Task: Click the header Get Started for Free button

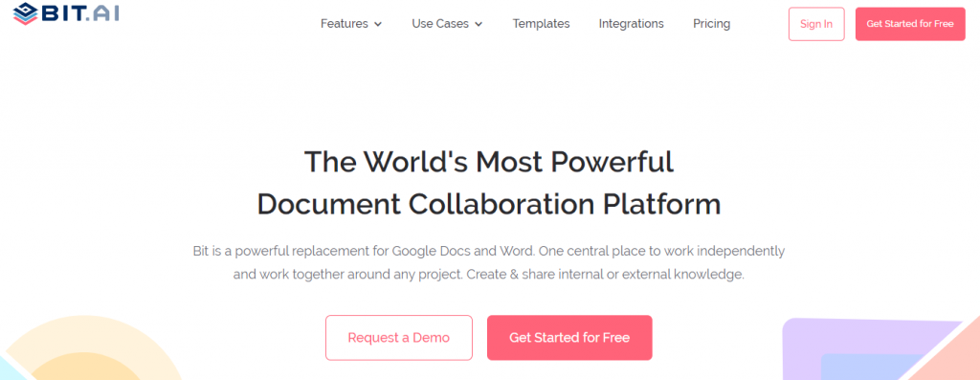Action: pyautogui.click(x=910, y=24)
